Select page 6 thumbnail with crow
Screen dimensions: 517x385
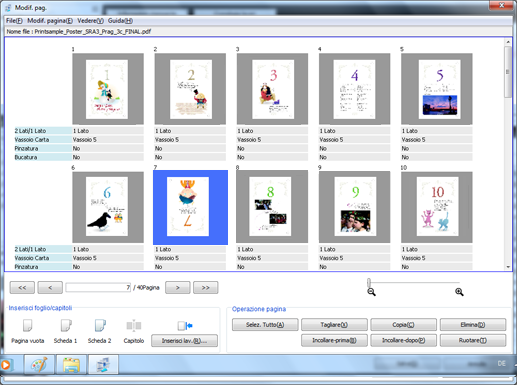click(108, 207)
